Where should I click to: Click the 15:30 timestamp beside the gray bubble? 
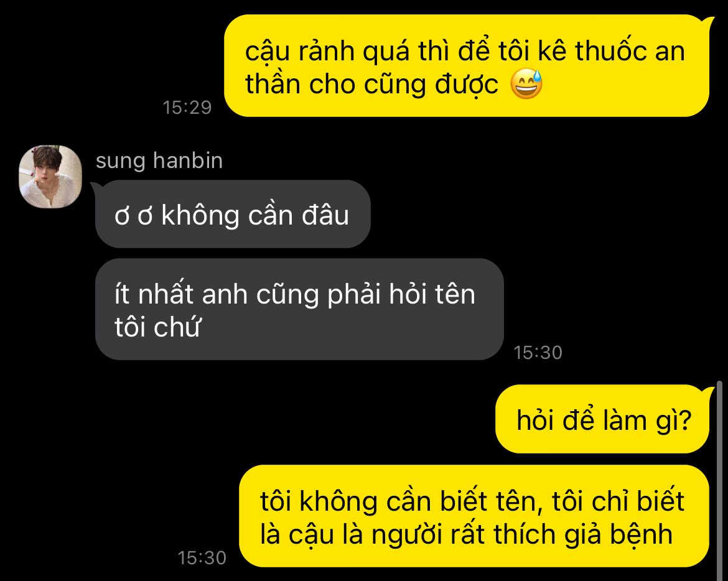point(538,353)
